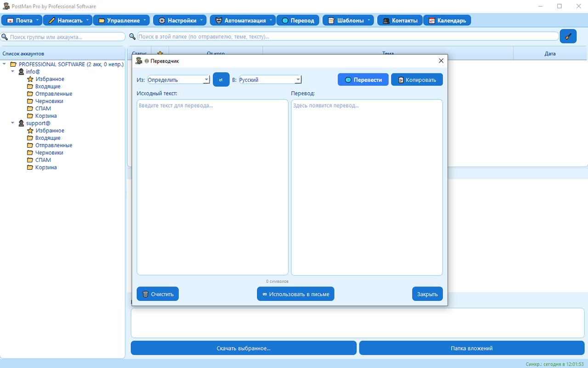Click the globe icon on Перевести button
This screenshot has height=368, width=588.
(348, 80)
